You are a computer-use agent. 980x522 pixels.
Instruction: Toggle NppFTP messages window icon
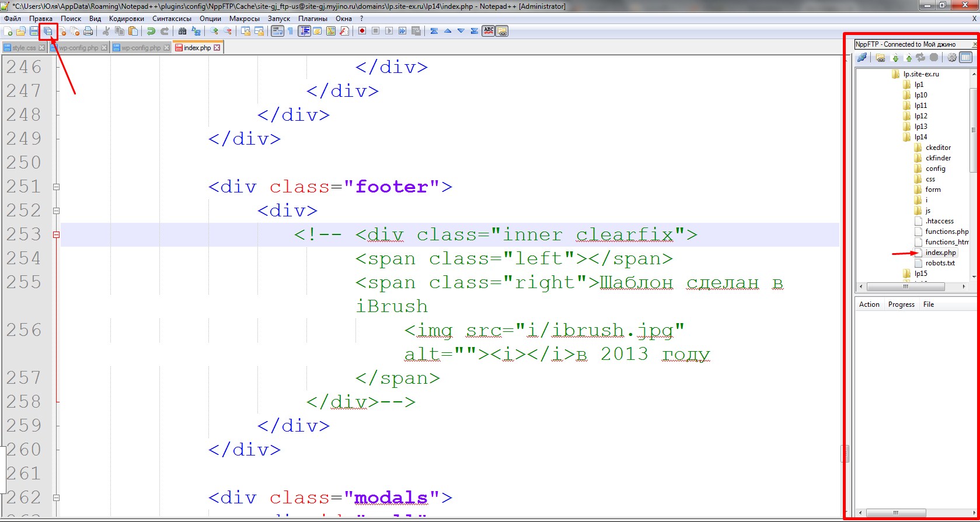point(966,57)
